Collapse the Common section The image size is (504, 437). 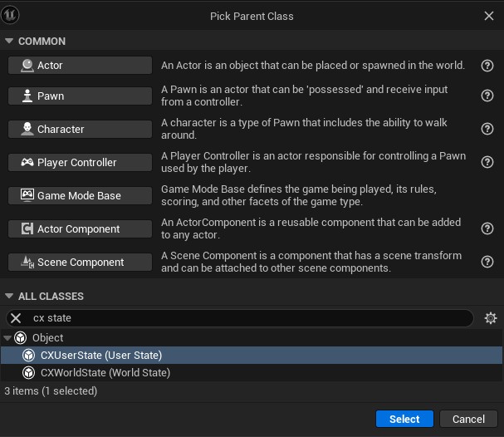pyautogui.click(x=9, y=42)
